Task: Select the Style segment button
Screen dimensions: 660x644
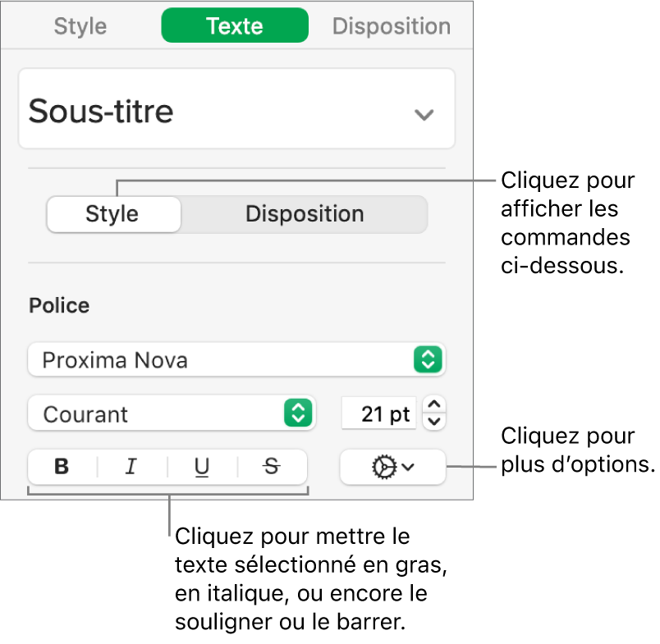Action: (112, 214)
